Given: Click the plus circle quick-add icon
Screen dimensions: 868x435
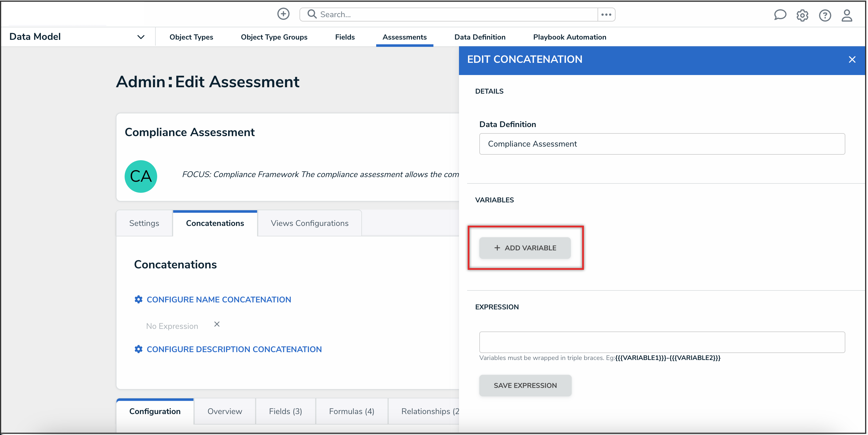Looking at the screenshot, I should click(x=283, y=14).
